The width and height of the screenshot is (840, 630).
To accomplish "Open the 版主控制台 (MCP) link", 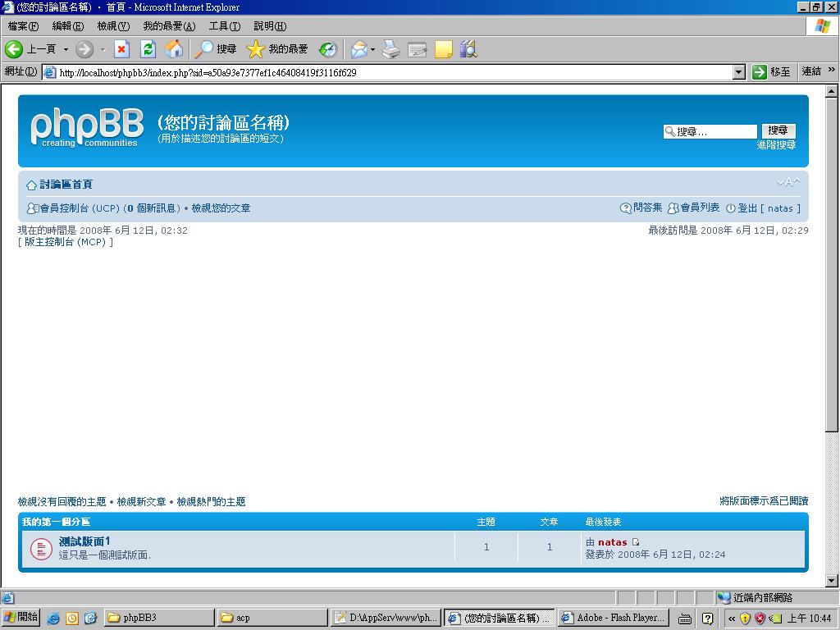I will click(66, 242).
